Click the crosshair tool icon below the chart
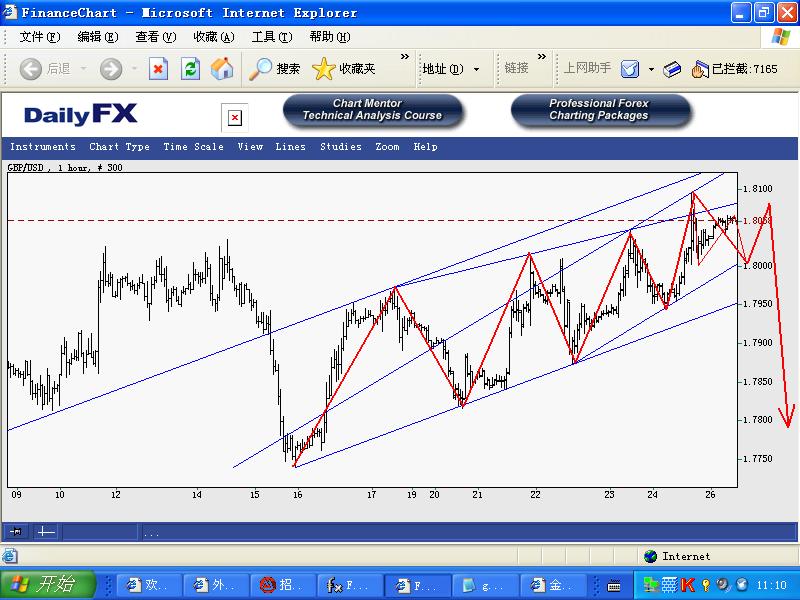 (x=46, y=532)
